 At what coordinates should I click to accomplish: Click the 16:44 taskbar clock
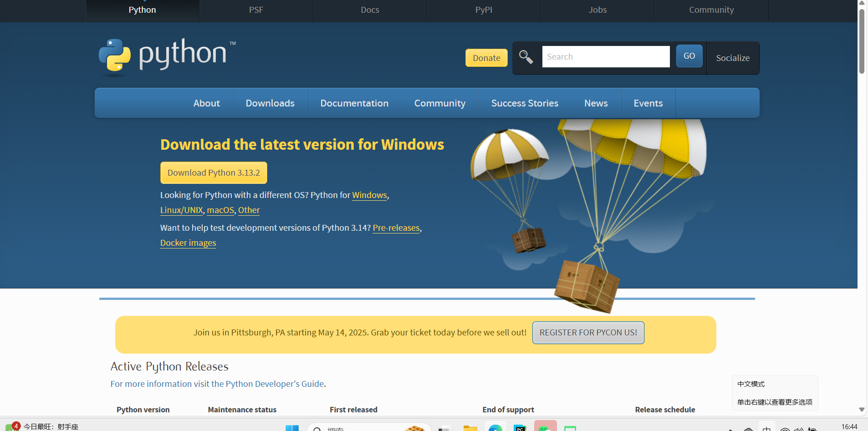pyautogui.click(x=849, y=427)
